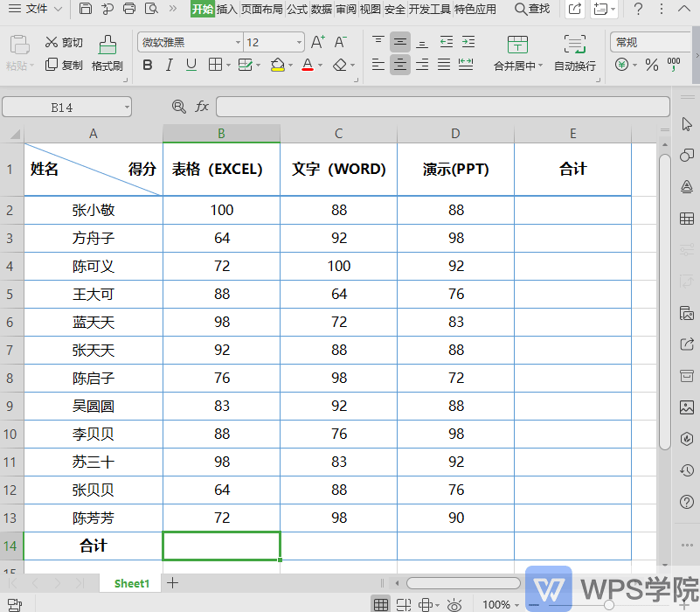
Task: Apply percent style % icon
Action: 651,65
